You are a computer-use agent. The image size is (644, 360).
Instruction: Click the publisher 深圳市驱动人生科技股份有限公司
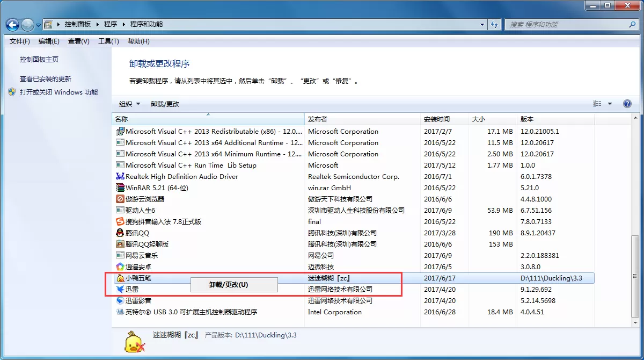[x=356, y=211]
